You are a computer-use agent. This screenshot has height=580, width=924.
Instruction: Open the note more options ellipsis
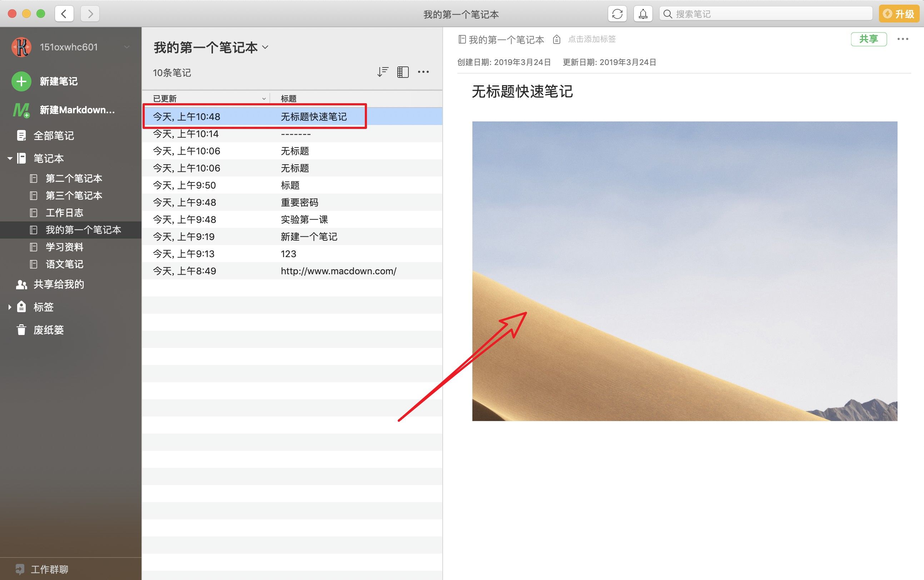[903, 39]
